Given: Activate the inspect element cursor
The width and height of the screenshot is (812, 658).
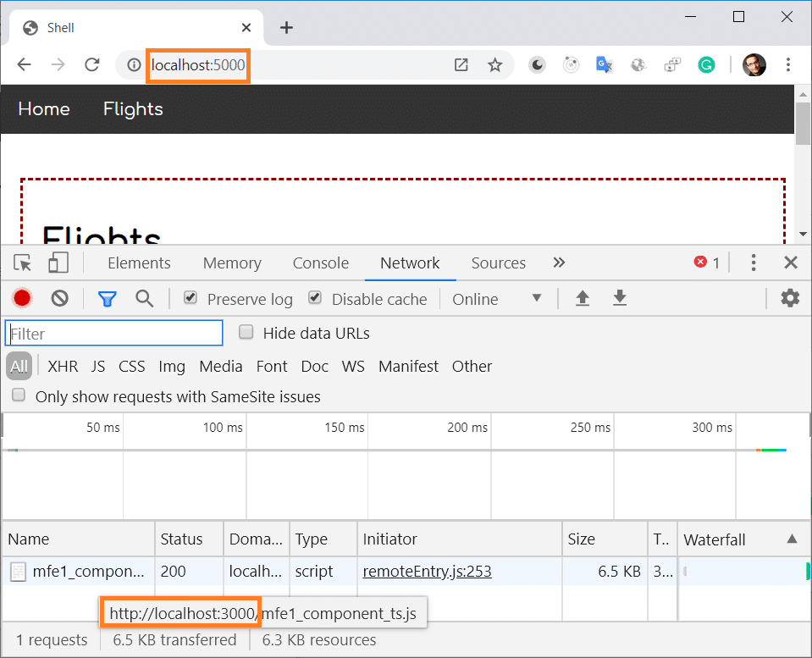Looking at the screenshot, I should click(22, 263).
